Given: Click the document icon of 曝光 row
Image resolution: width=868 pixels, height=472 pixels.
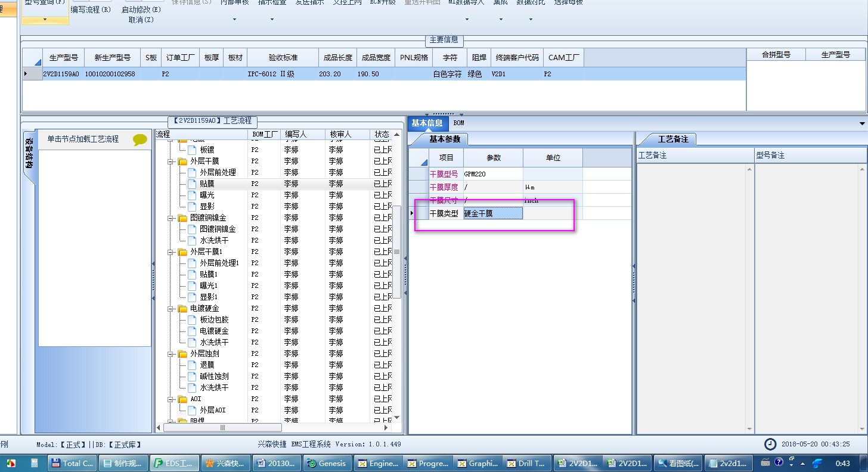Looking at the screenshot, I should pos(192,195).
